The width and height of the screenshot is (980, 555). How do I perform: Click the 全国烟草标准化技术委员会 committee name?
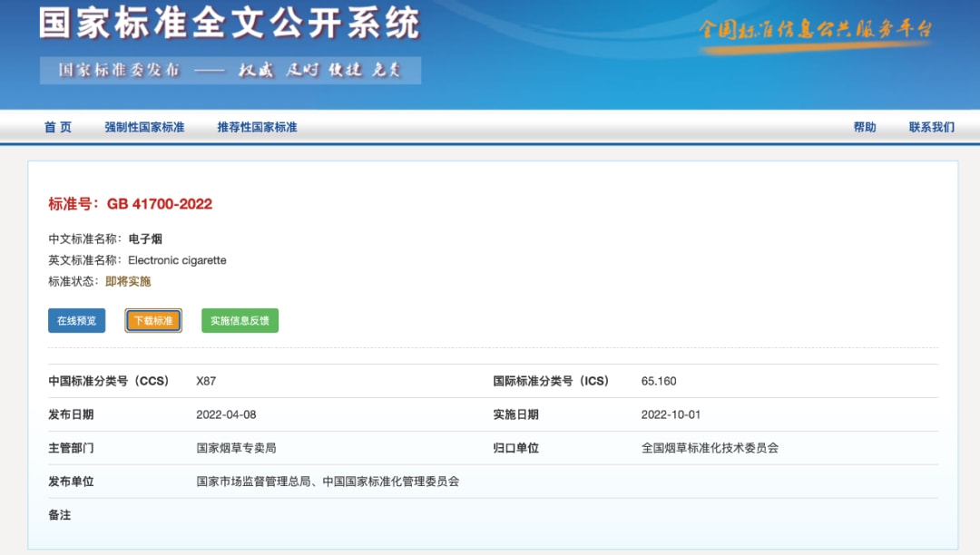(x=710, y=448)
